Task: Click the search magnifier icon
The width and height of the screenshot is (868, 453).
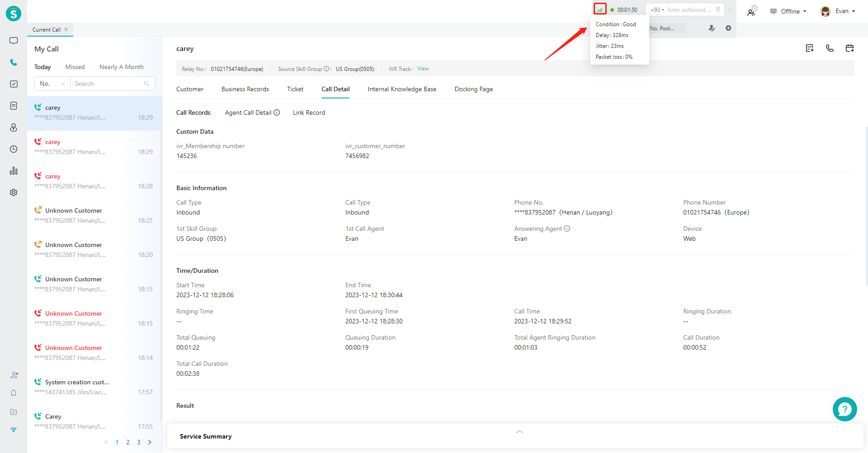Action: (x=146, y=84)
